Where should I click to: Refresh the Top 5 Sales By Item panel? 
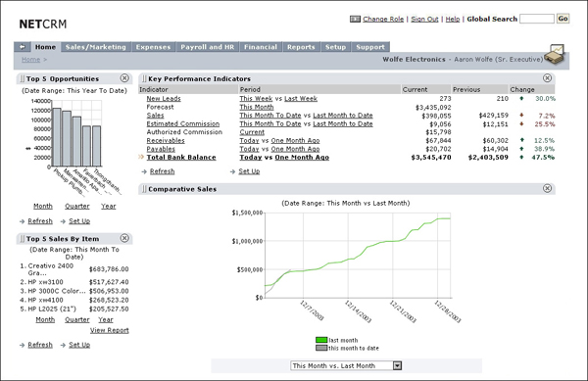coord(40,345)
